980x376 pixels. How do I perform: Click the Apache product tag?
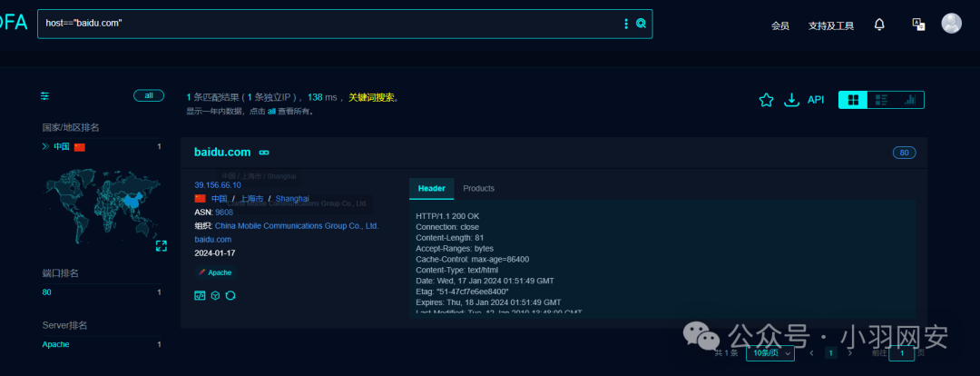(x=215, y=272)
